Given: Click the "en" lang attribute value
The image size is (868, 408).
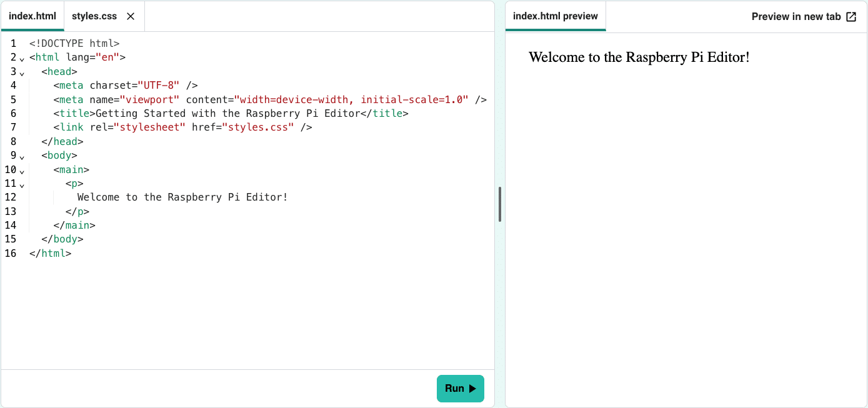Looking at the screenshot, I should click(107, 57).
